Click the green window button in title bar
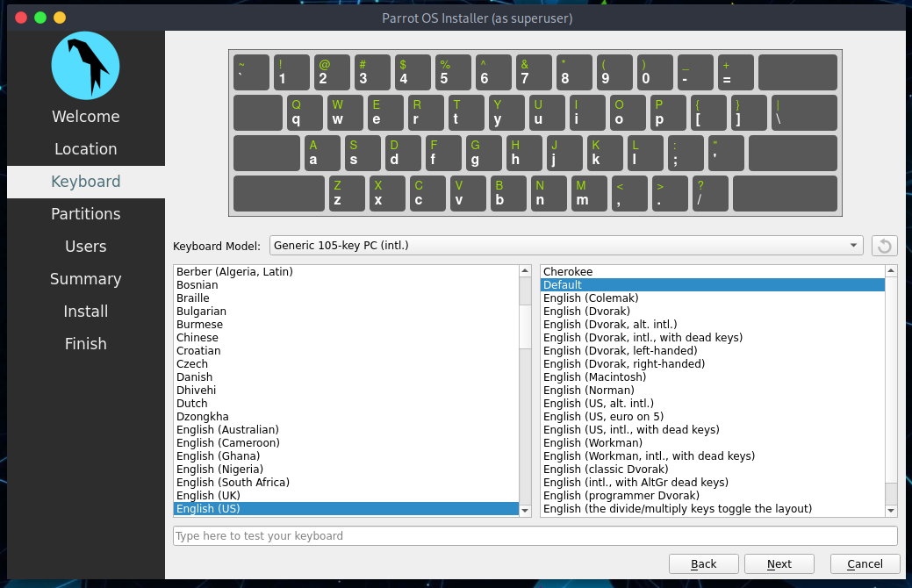Viewport: 912px width, 588px height. [40, 18]
